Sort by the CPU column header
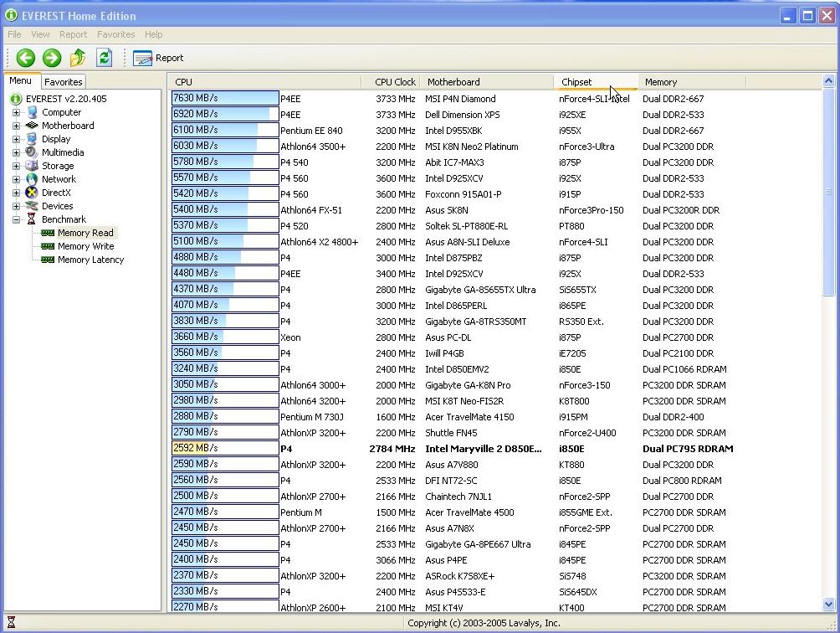 pyautogui.click(x=265, y=82)
